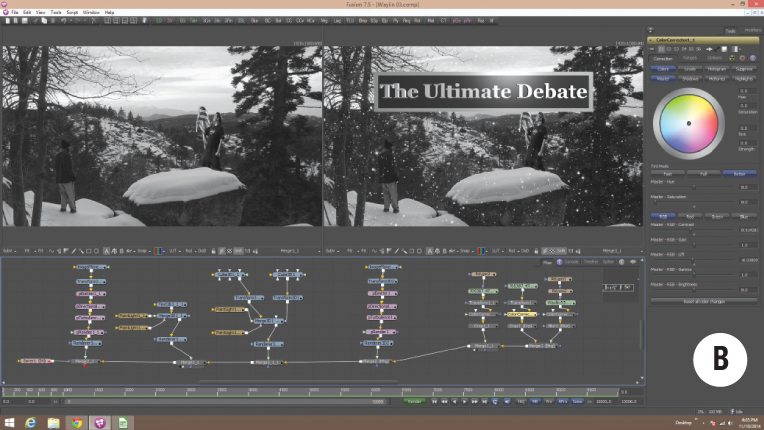764x430 pixels.
Task: Open the SubV dropdown in left viewer
Action: tap(10, 251)
